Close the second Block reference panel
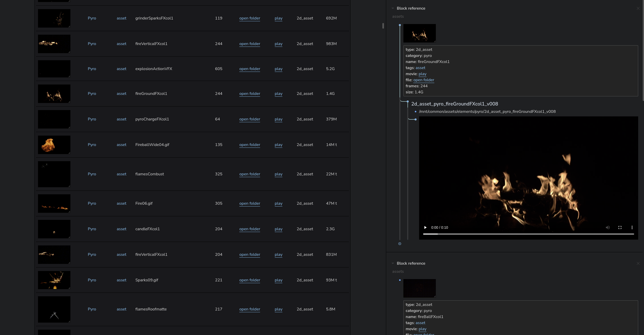The image size is (644, 335). click(638, 263)
